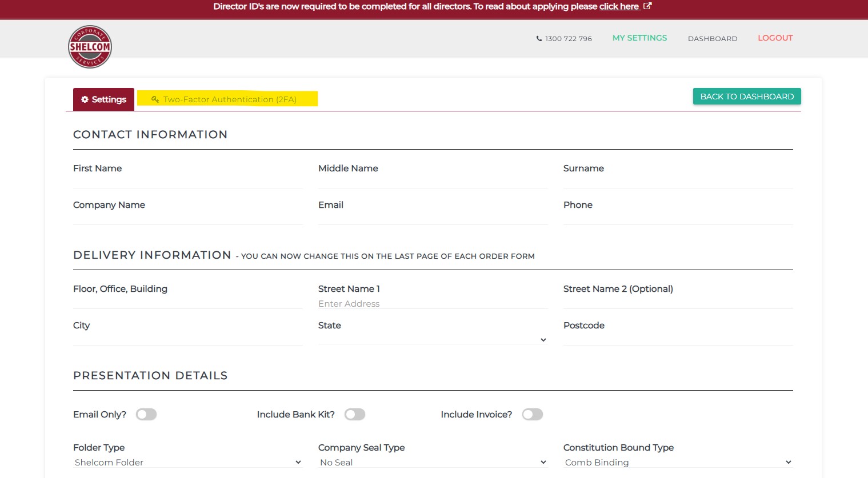Image resolution: width=868 pixels, height=478 pixels.
Task: Click the Street Name 1 address field
Action: click(x=433, y=303)
